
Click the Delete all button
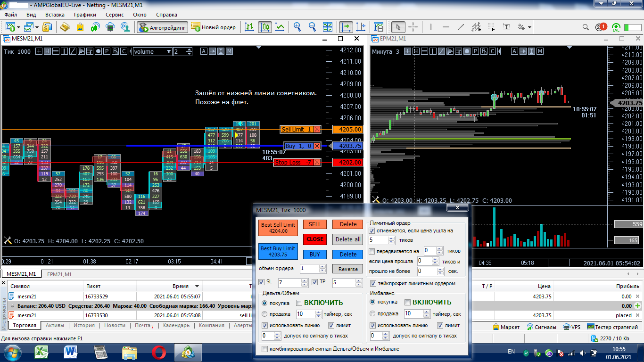coord(348,239)
